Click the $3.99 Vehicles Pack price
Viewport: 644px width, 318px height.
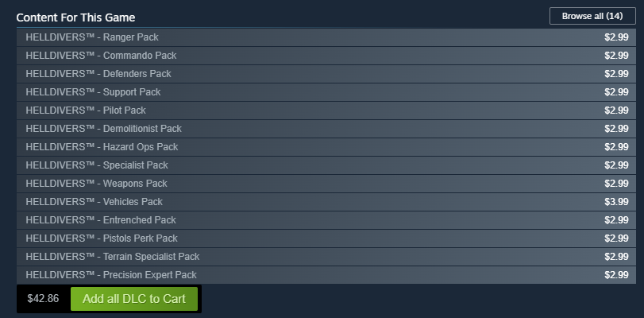(x=616, y=202)
